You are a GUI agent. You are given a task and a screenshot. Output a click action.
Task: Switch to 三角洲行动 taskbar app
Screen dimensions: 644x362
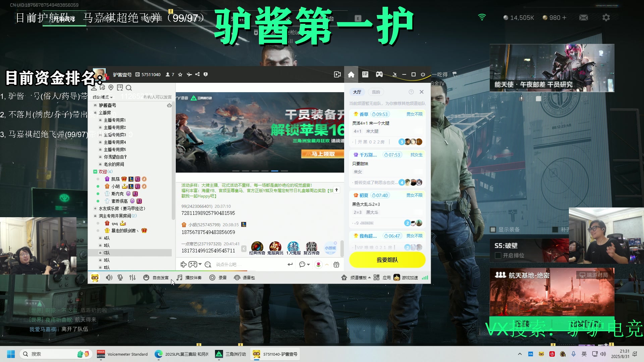[x=231, y=354]
